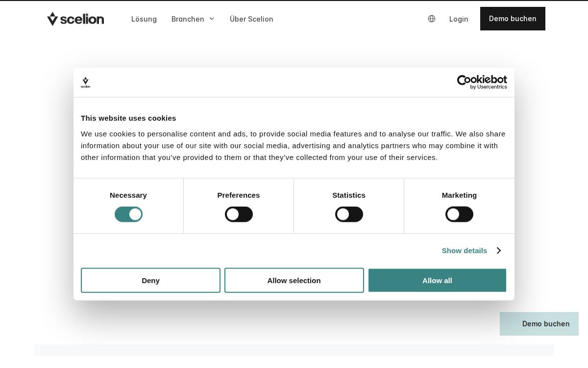Click the small Scelion logo in the cookie dialog

point(85,82)
